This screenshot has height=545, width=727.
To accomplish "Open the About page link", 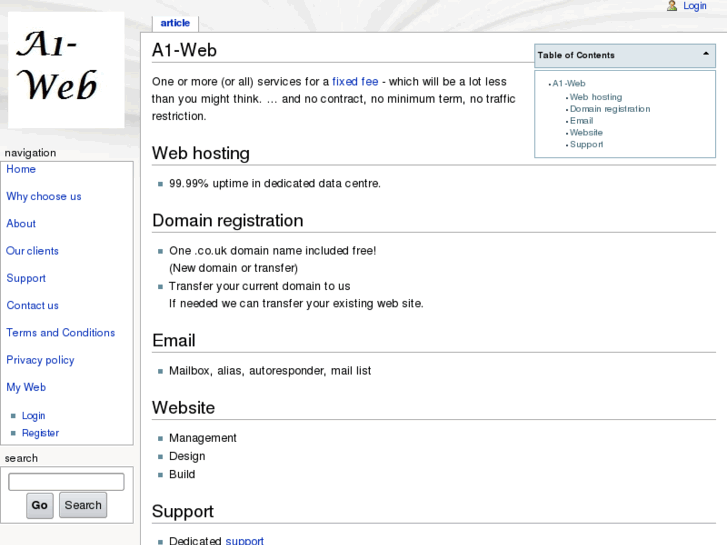I will [21, 224].
